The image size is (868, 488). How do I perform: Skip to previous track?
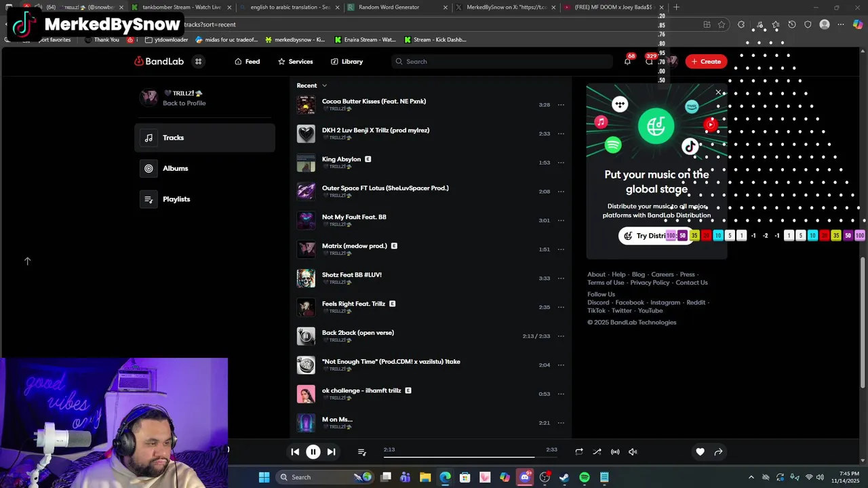295,452
